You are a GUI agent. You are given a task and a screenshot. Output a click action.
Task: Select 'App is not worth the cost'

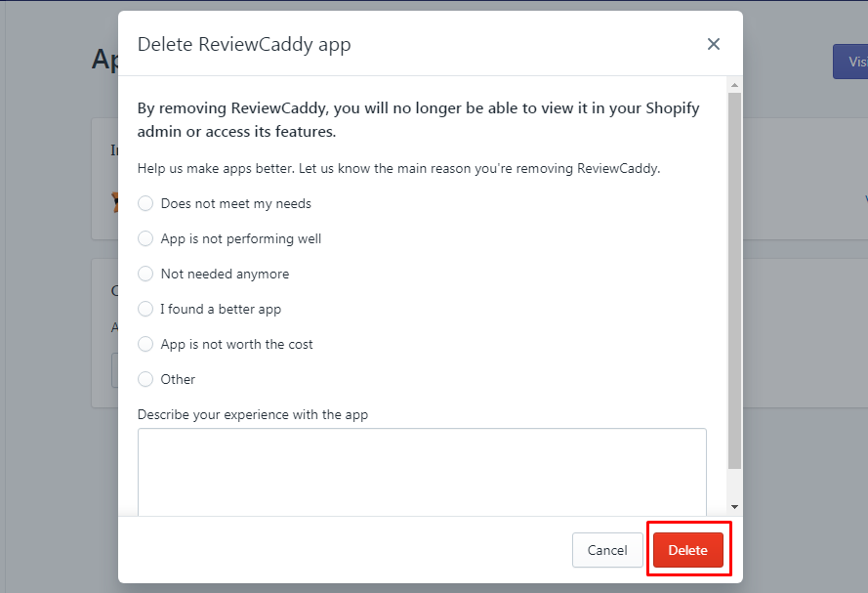point(145,344)
